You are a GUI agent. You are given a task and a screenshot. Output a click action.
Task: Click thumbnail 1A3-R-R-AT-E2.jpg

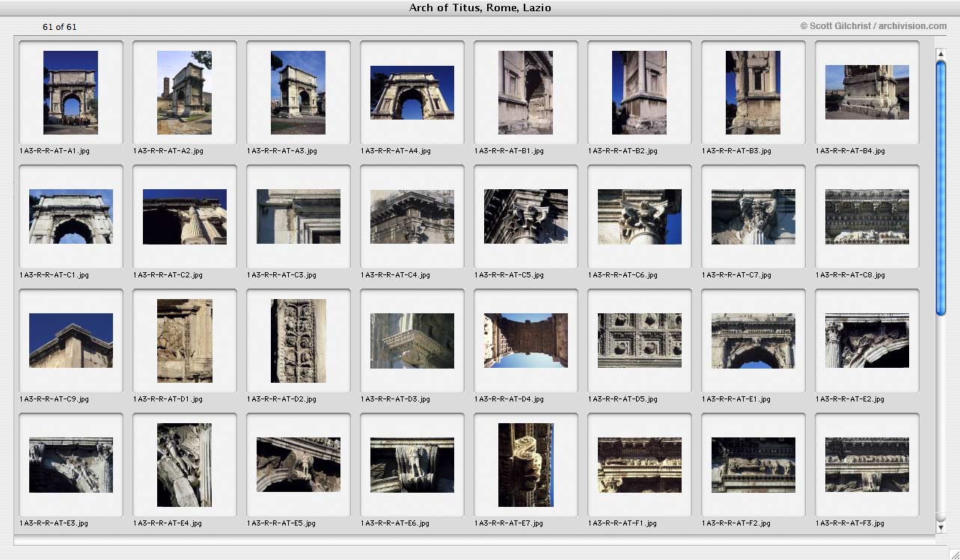pos(867,341)
